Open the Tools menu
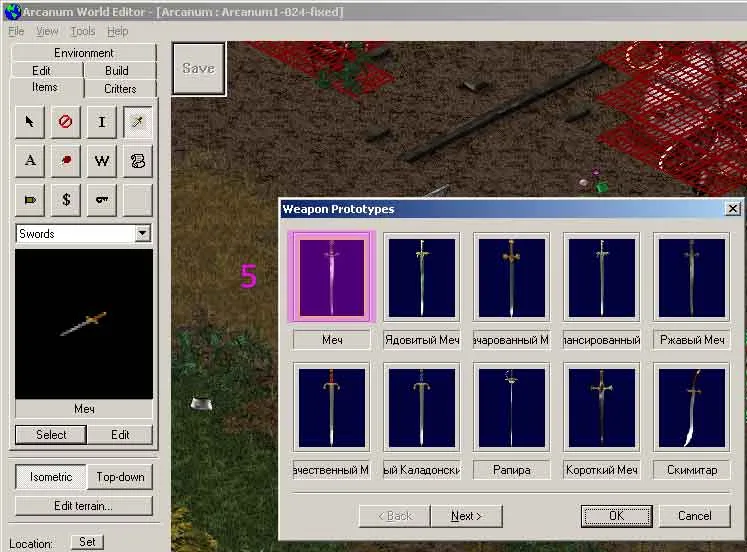 [83, 31]
